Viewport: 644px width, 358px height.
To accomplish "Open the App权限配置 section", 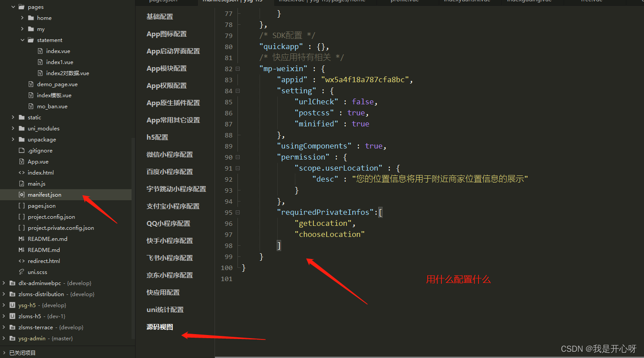I will click(166, 86).
